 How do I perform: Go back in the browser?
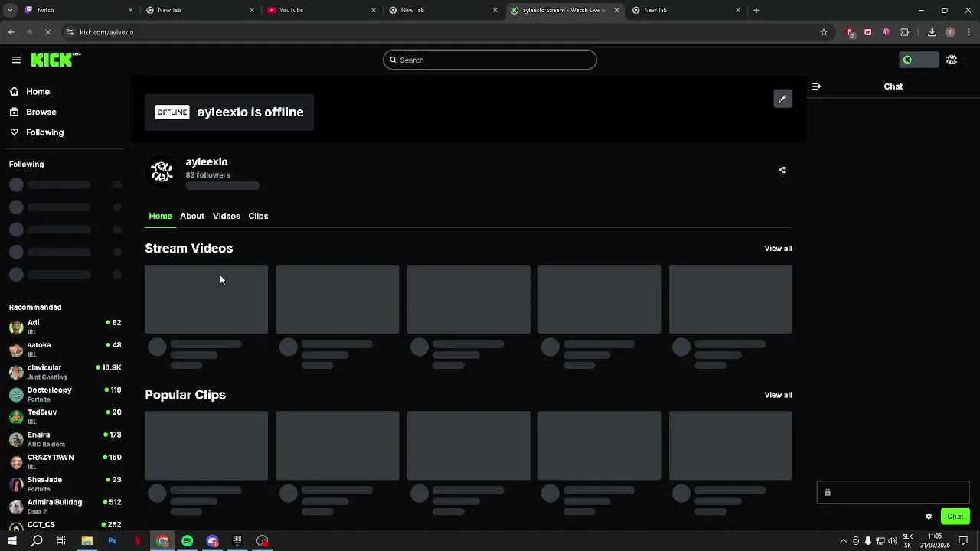click(11, 32)
